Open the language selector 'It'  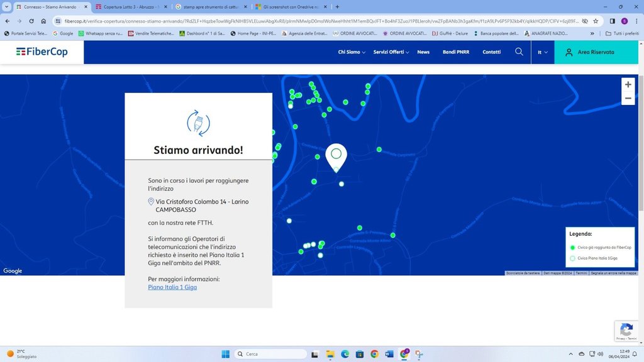(x=542, y=52)
